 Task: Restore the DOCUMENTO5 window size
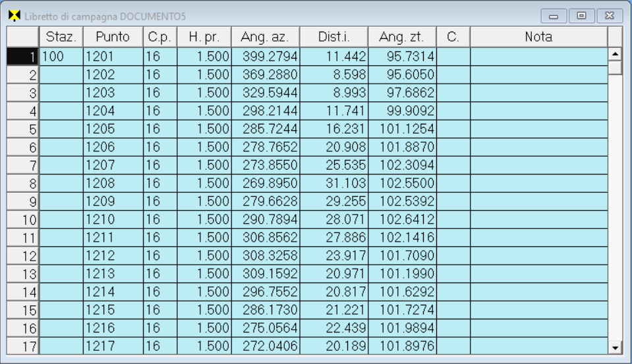click(581, 15)
